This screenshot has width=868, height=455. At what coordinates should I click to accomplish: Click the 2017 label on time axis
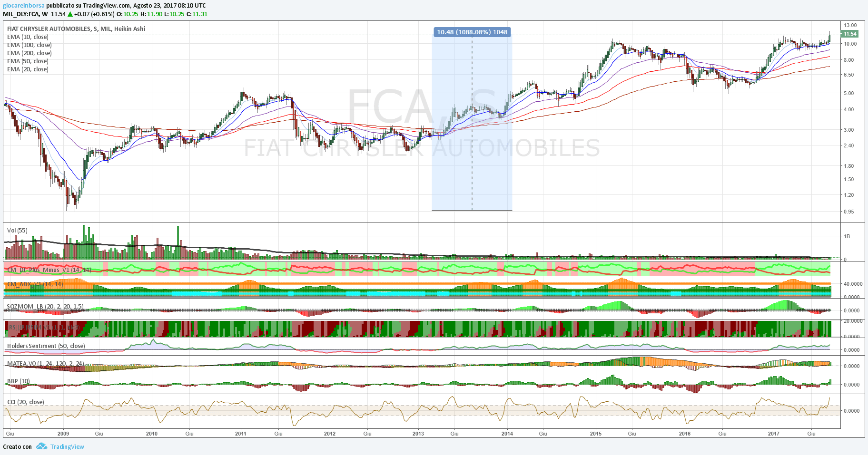point(773,433)
